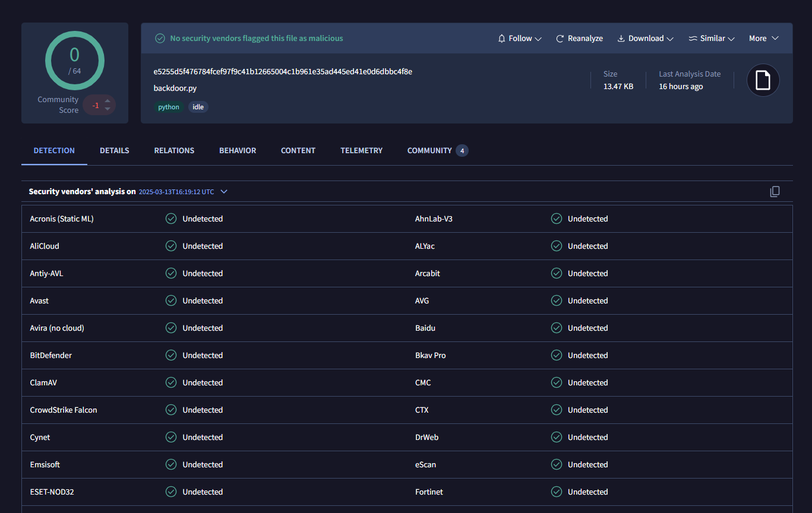Upvote the community score arrow
Screen dimensions: 812x513
108,100
